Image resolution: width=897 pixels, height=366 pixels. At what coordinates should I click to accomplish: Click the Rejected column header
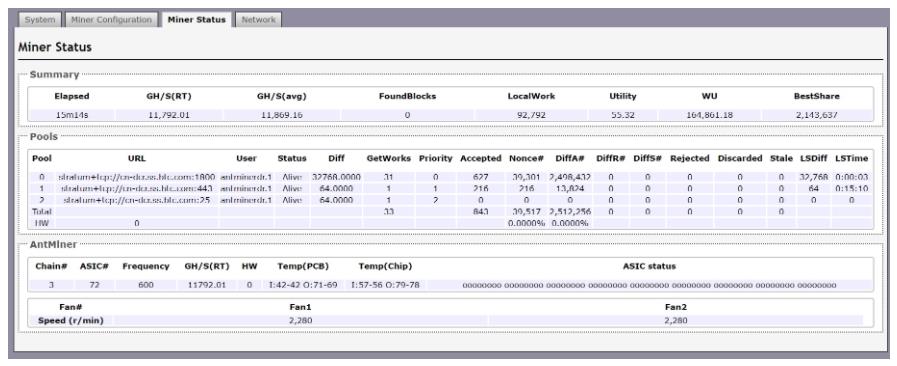tap(689, 158)
